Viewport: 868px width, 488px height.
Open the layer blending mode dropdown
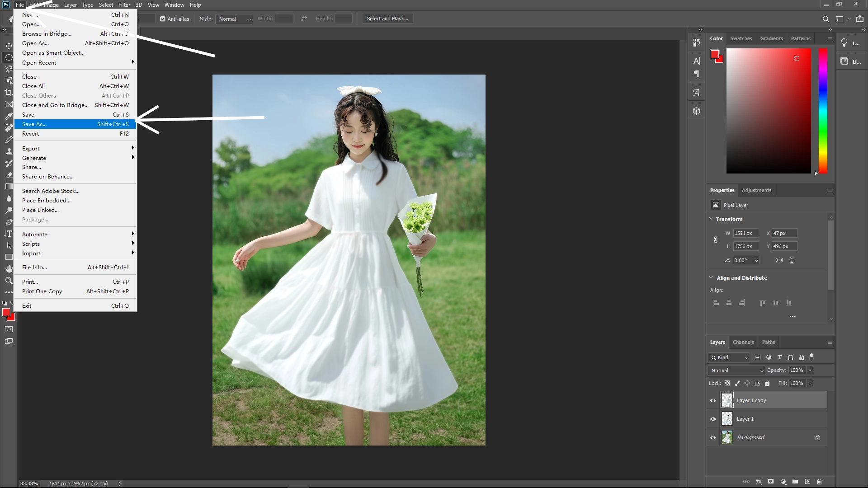[x=736, y=370]
